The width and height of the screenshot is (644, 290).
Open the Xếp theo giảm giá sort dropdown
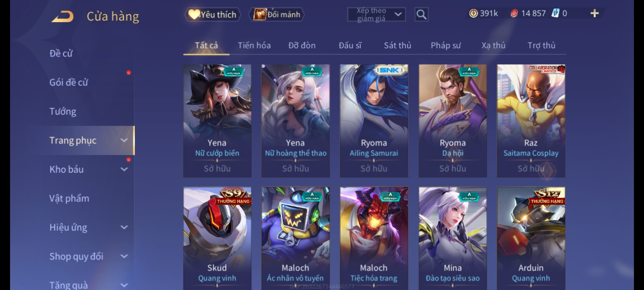click(x=376, y=15)
